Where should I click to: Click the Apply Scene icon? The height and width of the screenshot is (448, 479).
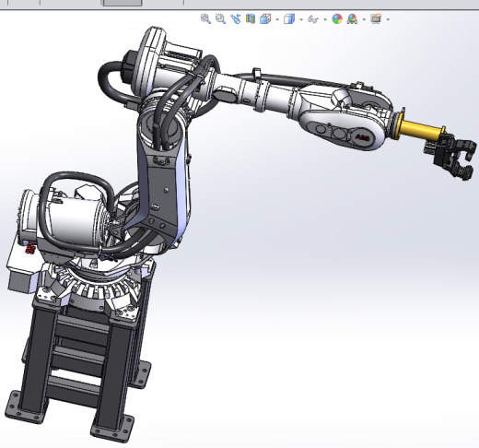[x=352, y=19]
